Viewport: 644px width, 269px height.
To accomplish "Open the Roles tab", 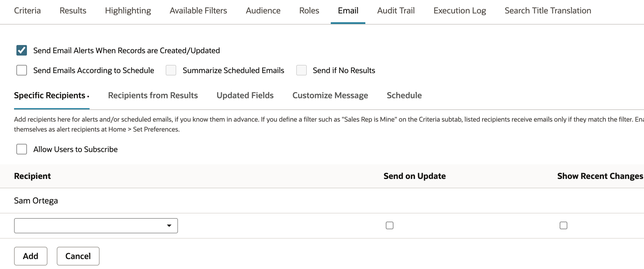I will [309, 11].
